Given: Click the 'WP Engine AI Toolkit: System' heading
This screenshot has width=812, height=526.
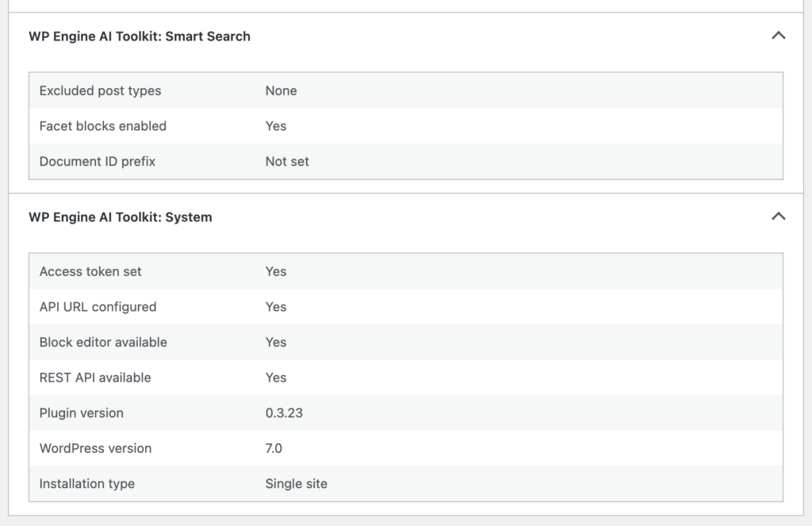Looking at the screenshot, I should [x=121, y=217].
